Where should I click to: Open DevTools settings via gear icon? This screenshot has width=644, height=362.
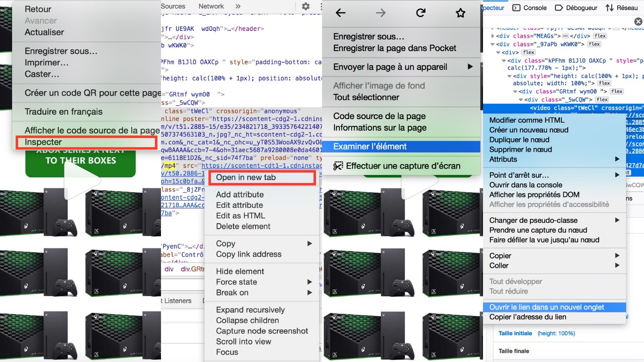pyautogui.click(x=305, y=6)
